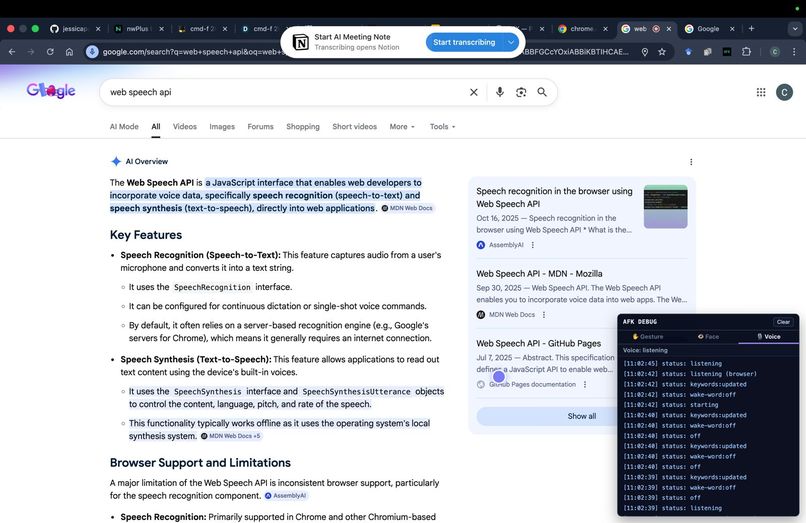Open the Google apps grid icon

point(761,92)
